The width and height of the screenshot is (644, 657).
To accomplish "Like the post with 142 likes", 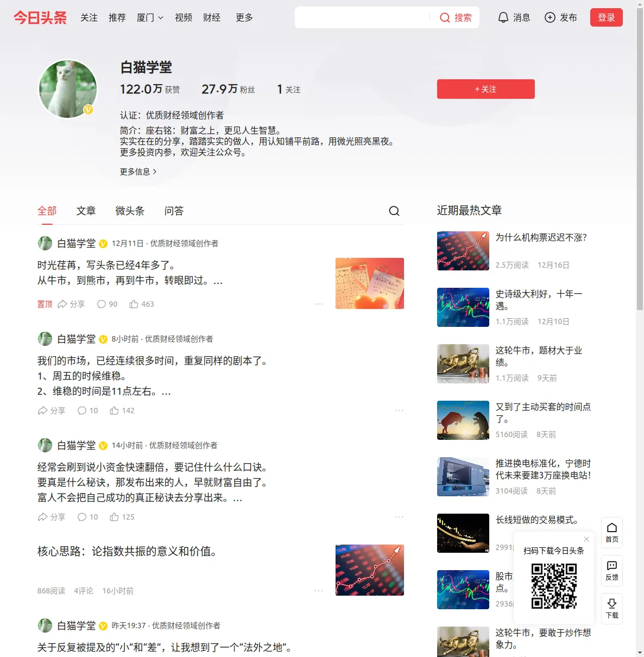I will tap(122, 410).
